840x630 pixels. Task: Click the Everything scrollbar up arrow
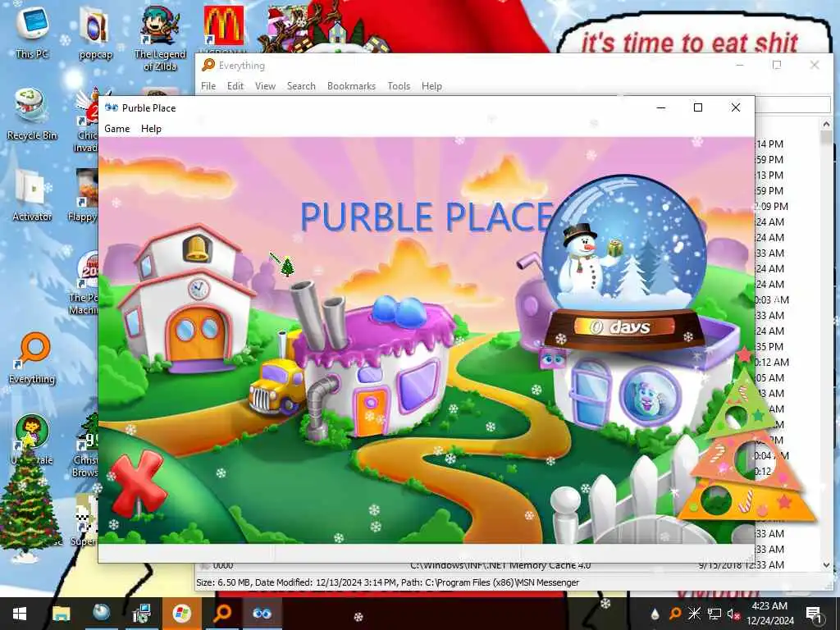(x=826, y=124)
